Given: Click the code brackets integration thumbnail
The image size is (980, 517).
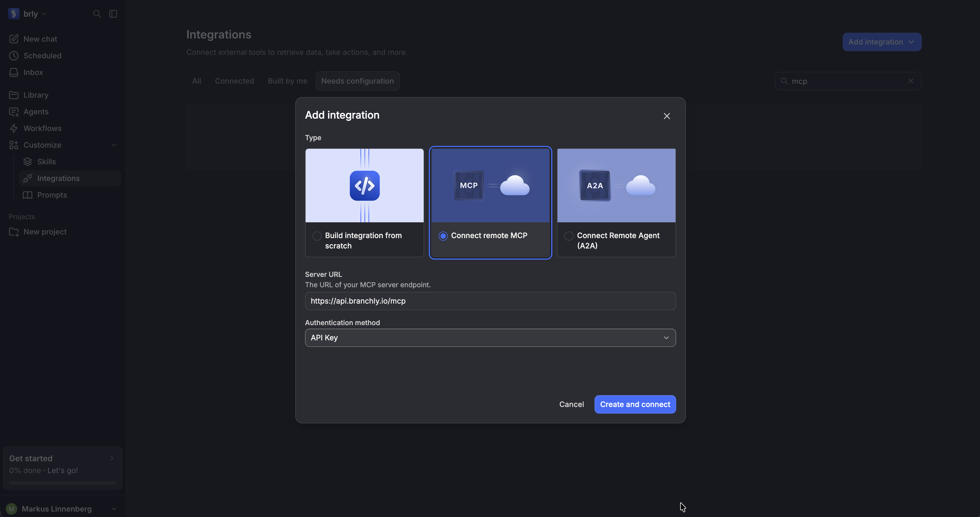Looking at the screenshot, I should point(364,185).
